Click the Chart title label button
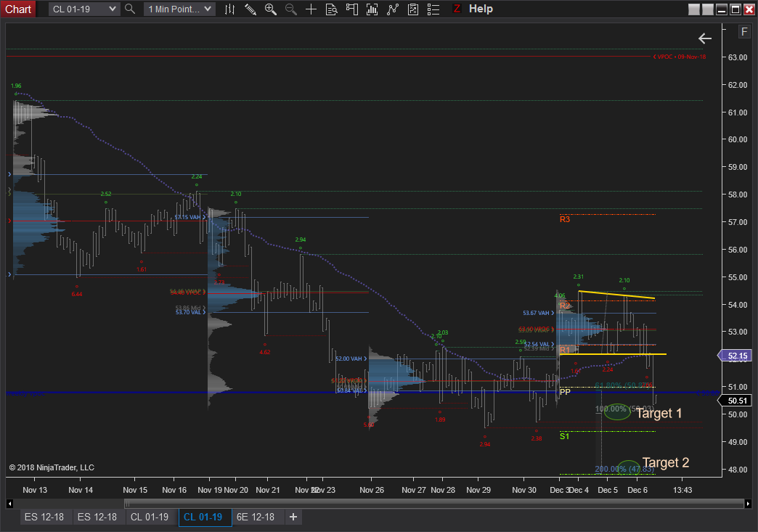 coord(18,9)
